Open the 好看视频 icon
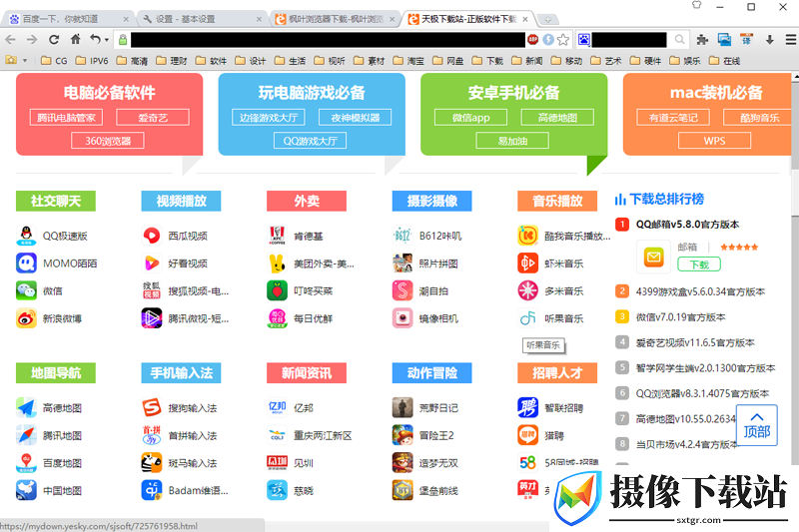This screenshot has width=799, height=532. click(x=152, y=264)
